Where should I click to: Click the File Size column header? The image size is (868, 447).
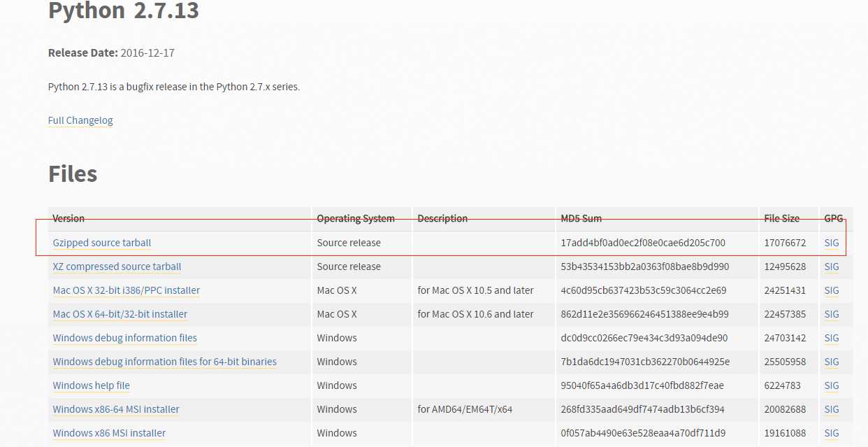tap(781, 218)
